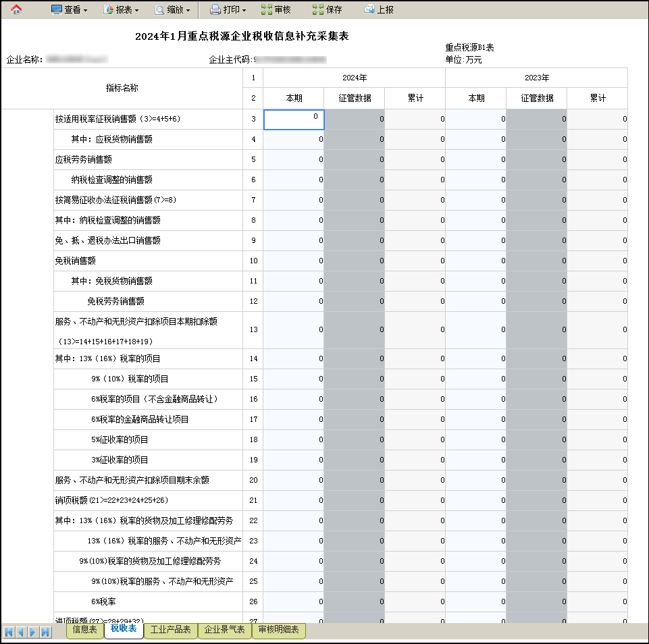Select the 2024年 本期 cell in row 4
649x644 pixels.
[x=294, y=139]
